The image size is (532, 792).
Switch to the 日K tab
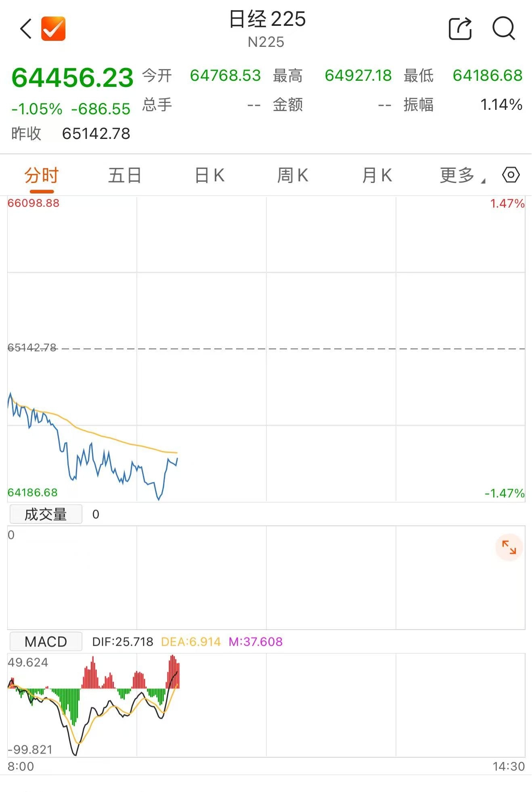click(x=209, y=176)
